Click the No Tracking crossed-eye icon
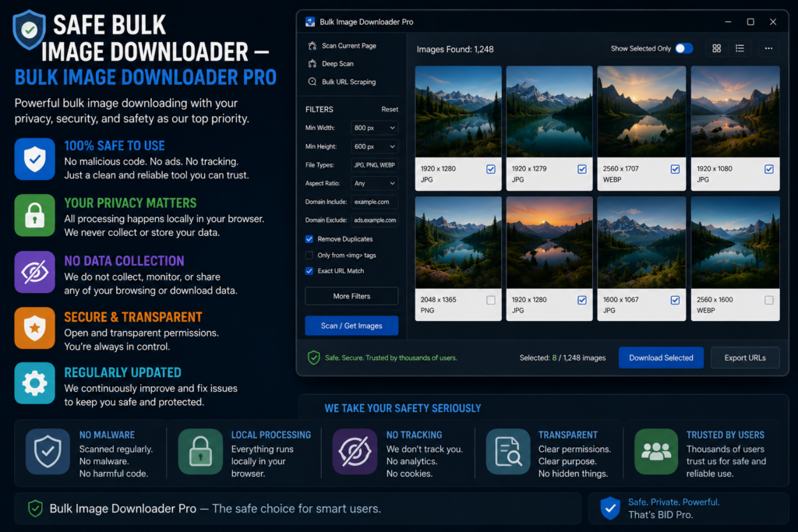 (355, 452)
